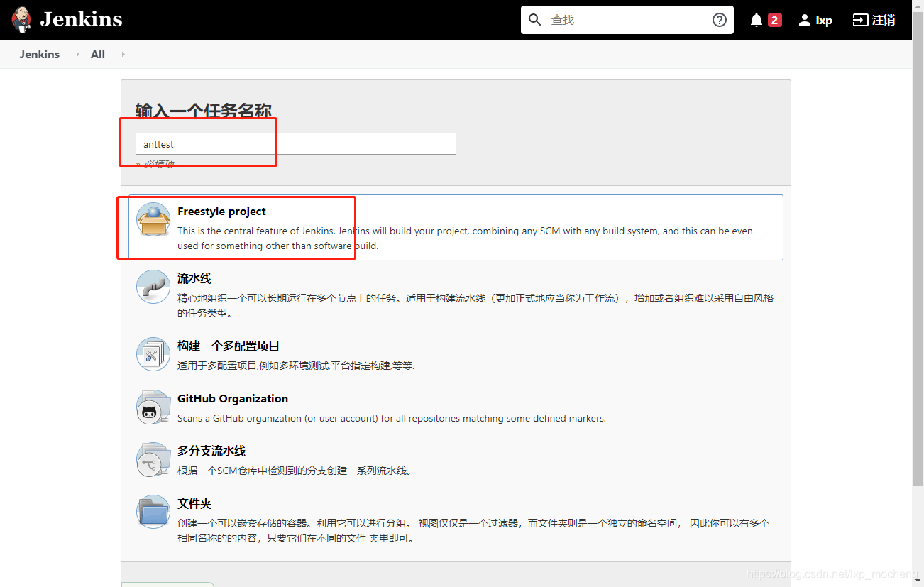Select the 多分支流水线 branch icon

[x=153, y=460]
